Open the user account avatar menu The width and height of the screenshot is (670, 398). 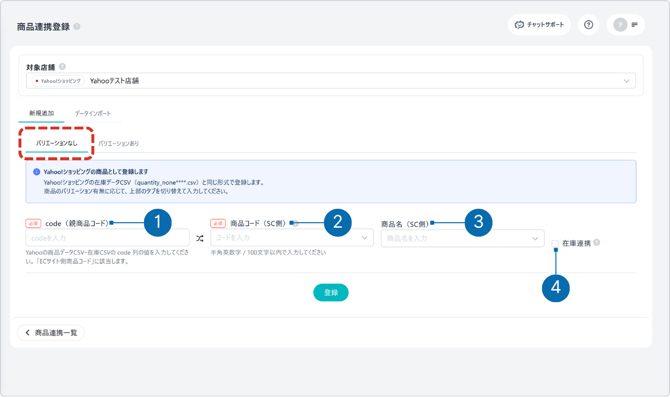(x=626, y=25)
